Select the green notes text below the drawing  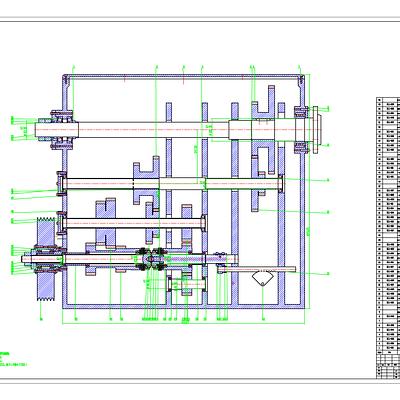click(13, 359)
